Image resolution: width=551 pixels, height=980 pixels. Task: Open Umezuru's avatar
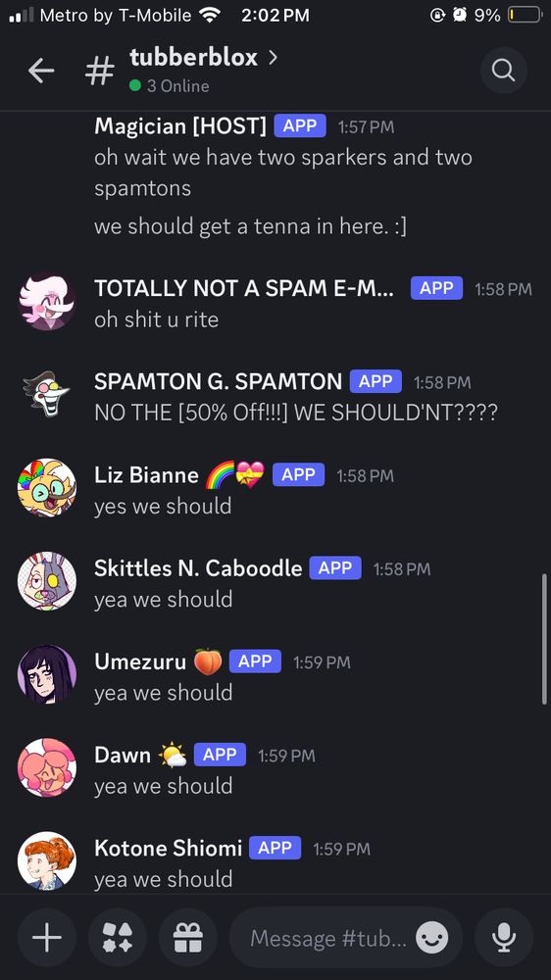pos(47,674)
